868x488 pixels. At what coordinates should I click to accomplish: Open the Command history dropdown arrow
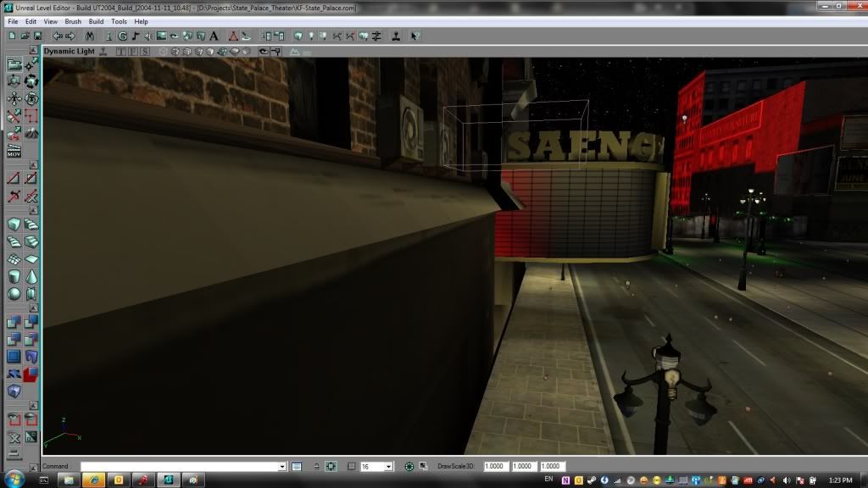[282, 467]
